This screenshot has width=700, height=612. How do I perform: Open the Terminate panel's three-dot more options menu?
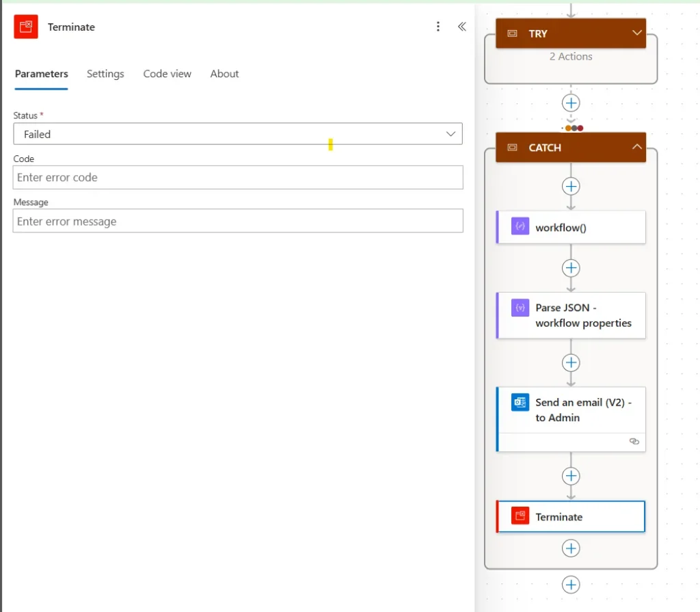coord(438,27)
